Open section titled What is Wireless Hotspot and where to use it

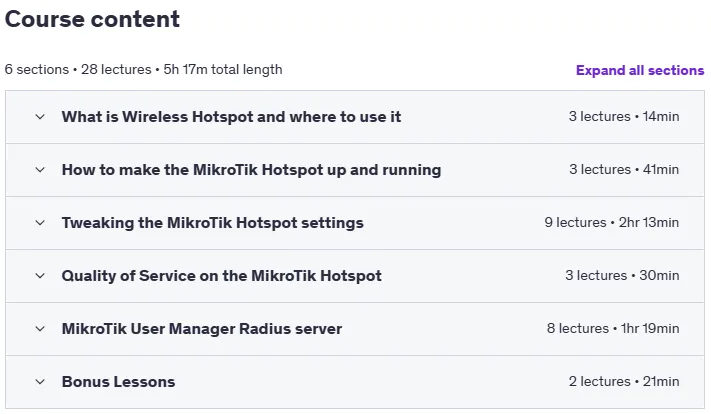click(231, 117)
